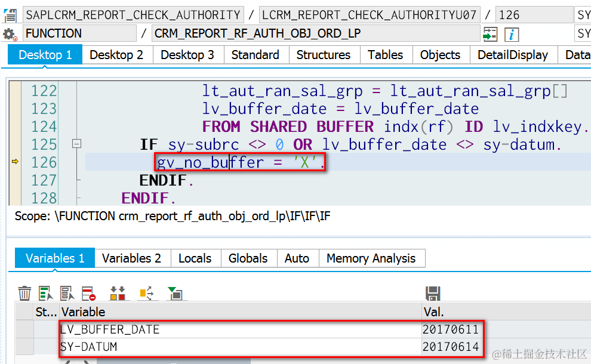Click the gv_no_buffer = 'X' statement
Screen dimensions: 591x364
[x=241, y=162]
